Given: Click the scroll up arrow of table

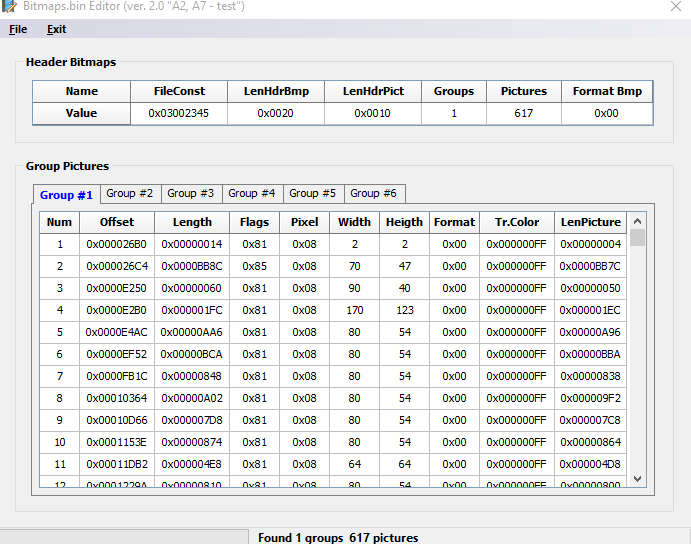Looking at the screenshot, I should (637, 220).
